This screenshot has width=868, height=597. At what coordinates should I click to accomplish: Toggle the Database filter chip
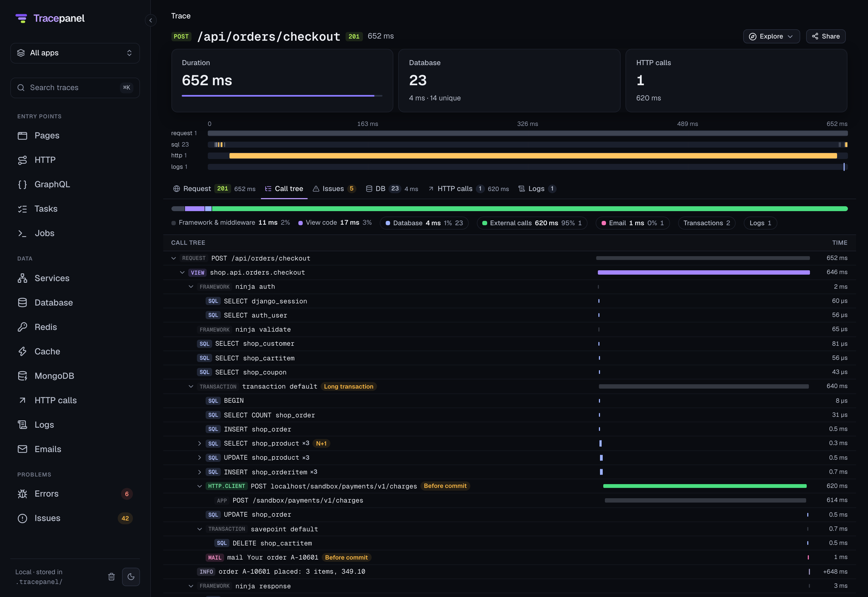coord(424,223)
